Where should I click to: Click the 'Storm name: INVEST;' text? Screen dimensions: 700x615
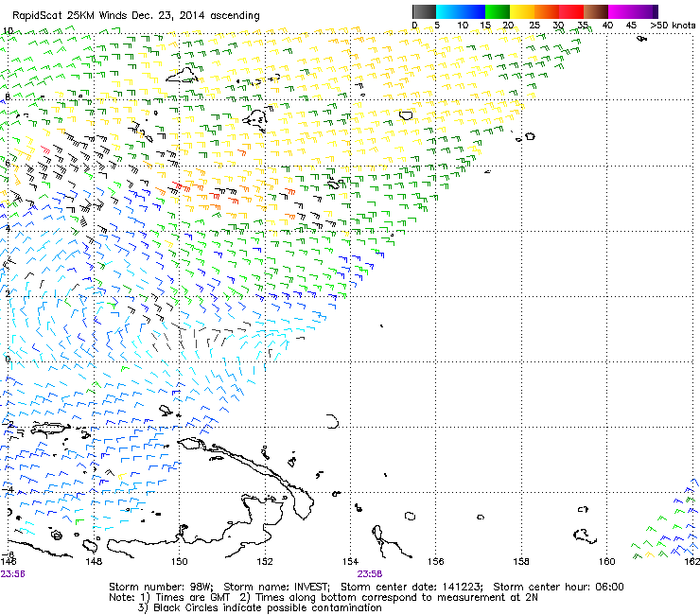(277, 587)
